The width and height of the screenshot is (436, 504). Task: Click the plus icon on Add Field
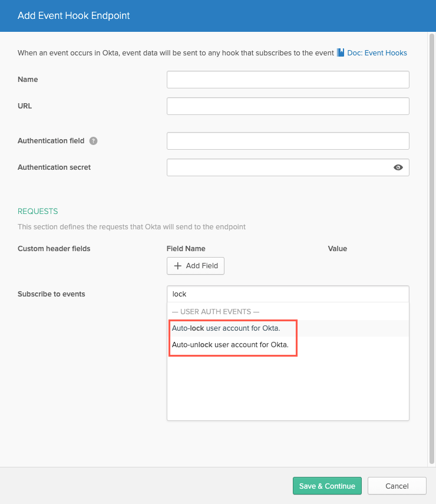tap(178, 266)
